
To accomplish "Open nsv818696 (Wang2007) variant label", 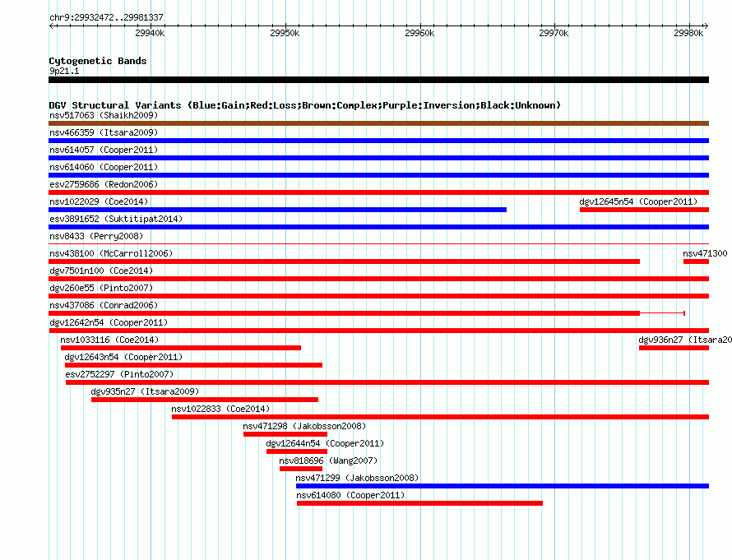I will click(x=328, y=460).
